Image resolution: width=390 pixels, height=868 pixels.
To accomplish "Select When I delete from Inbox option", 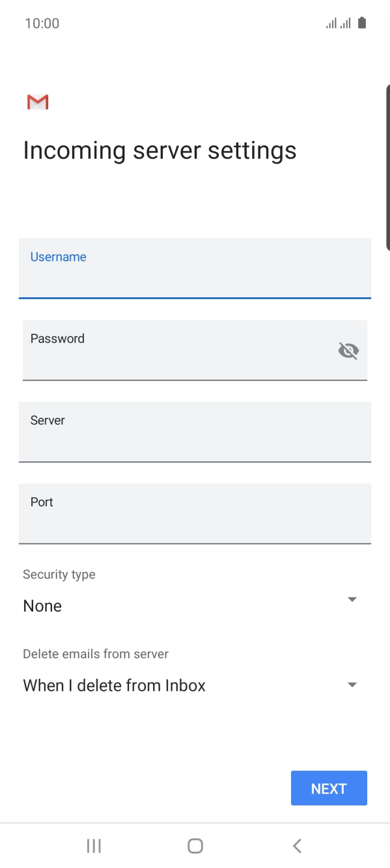I will 114,685.
